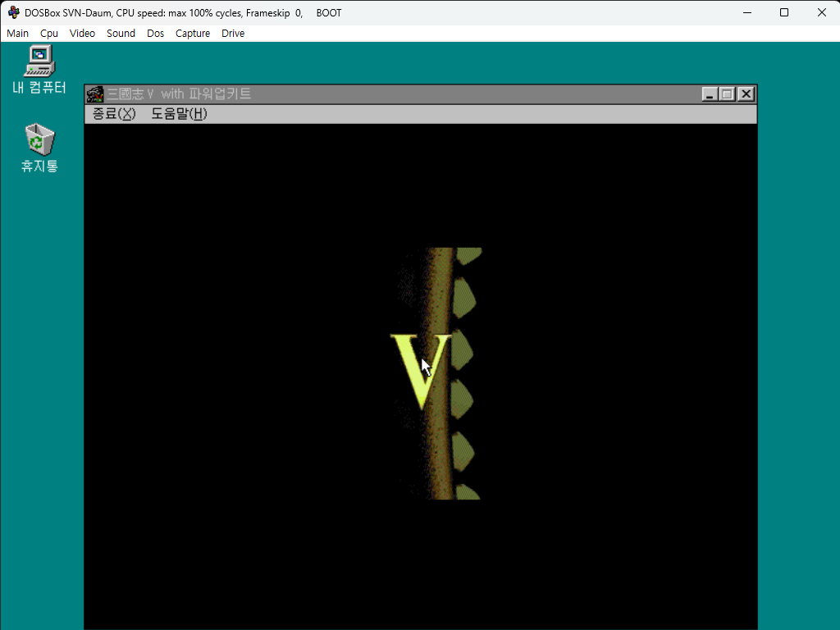
Task: Click the 휴지통 label text
Action: click(x=39, y=166)
